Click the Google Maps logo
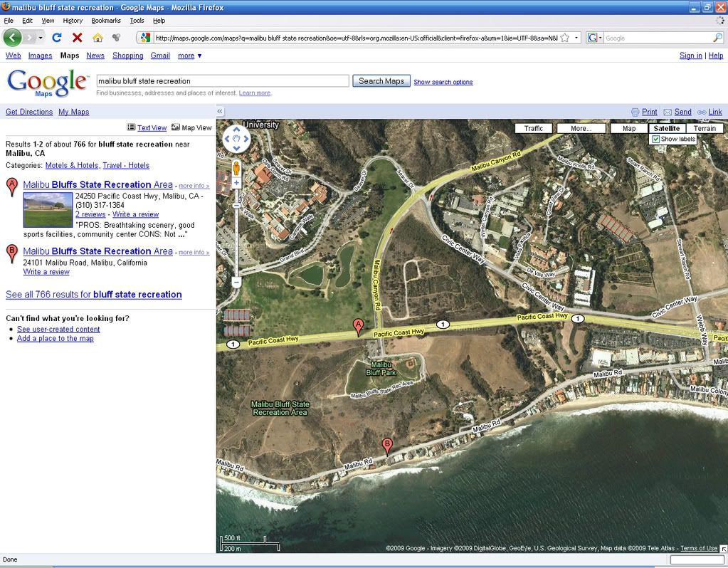 tap(48, 83)
